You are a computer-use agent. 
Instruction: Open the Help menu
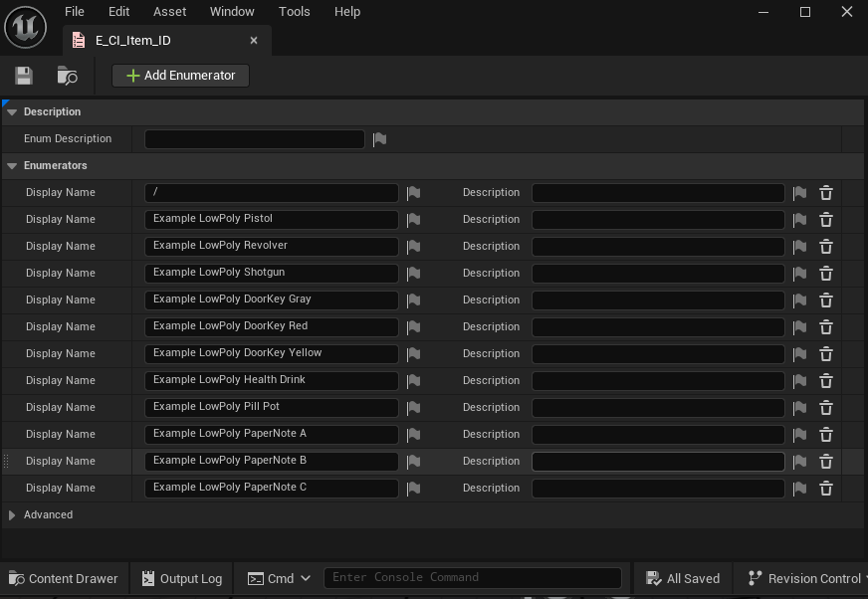(x=347, y=12)
